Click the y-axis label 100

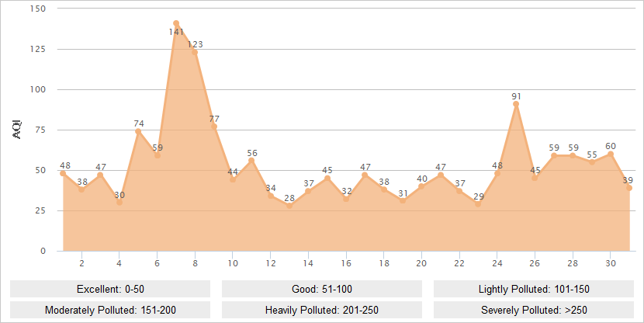38,89
